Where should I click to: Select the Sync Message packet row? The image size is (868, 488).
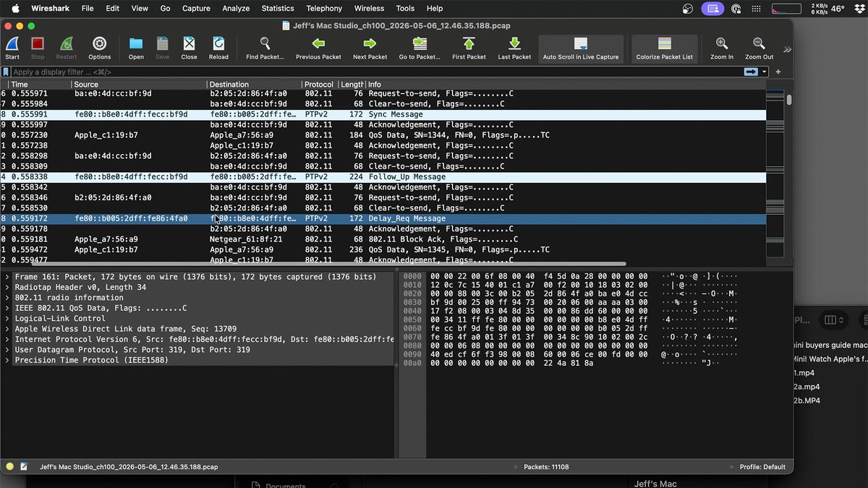point(383,114)
